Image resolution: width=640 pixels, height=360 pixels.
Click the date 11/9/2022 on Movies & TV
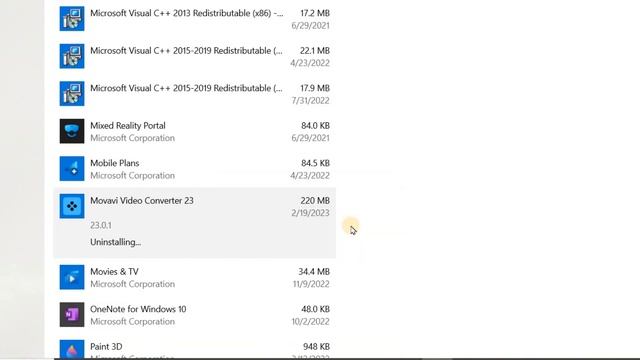click(x=311, y=284)
